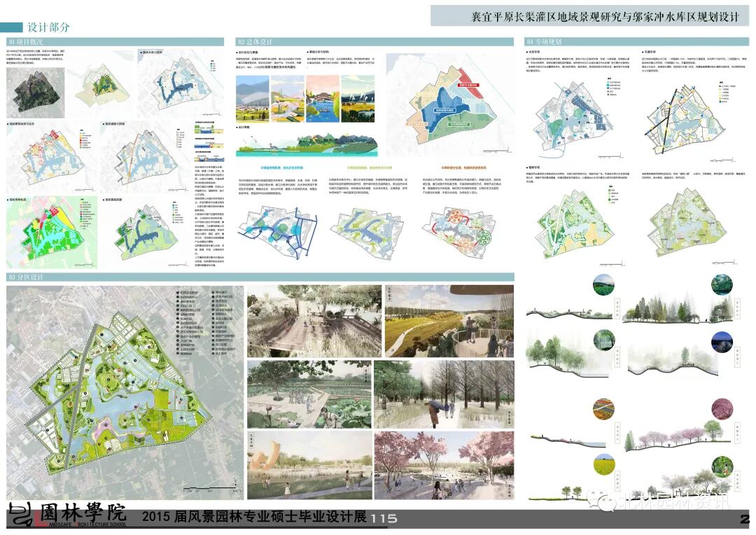Click the number 115 in the footer
Viewport: 756px width, 535px height.
(x=384, y=519)
